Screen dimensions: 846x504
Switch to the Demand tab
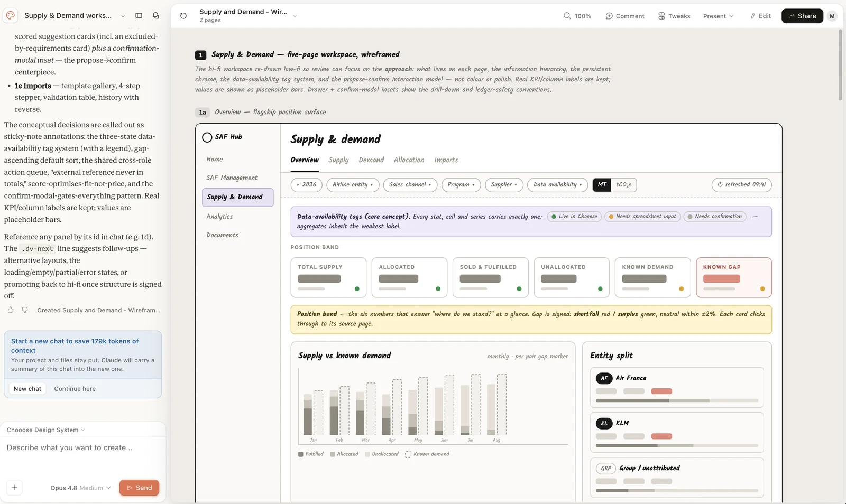coord(371,160)
